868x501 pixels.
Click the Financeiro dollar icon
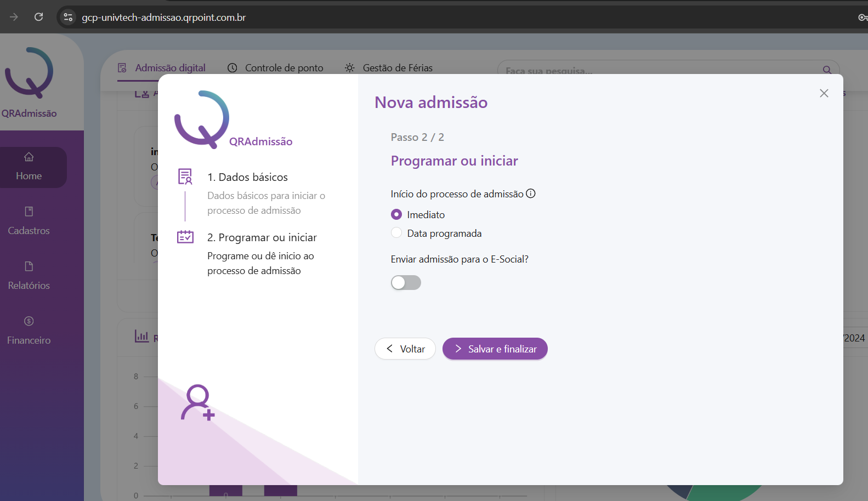(29, 321)
